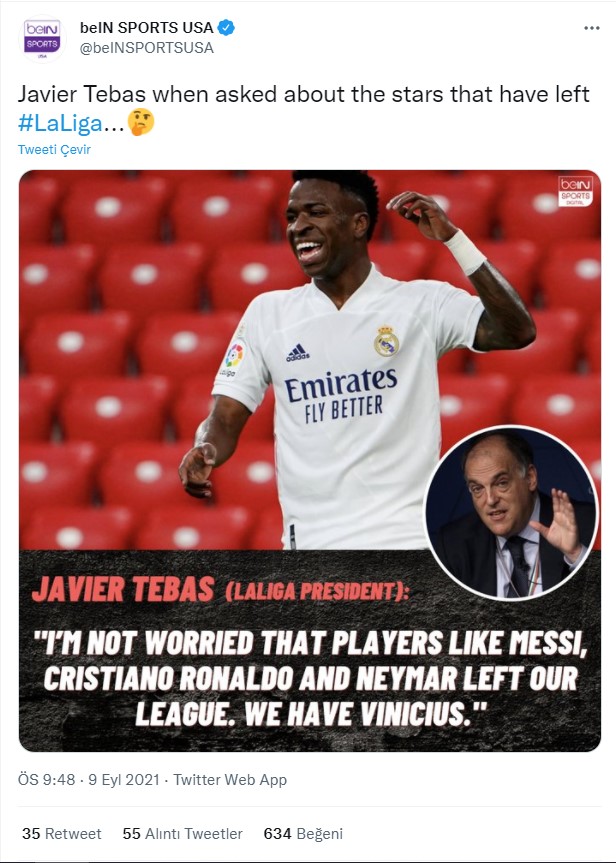616x863 pixels.
Task: Open the three-dot tweet options menu
Action: pos(591,28)
